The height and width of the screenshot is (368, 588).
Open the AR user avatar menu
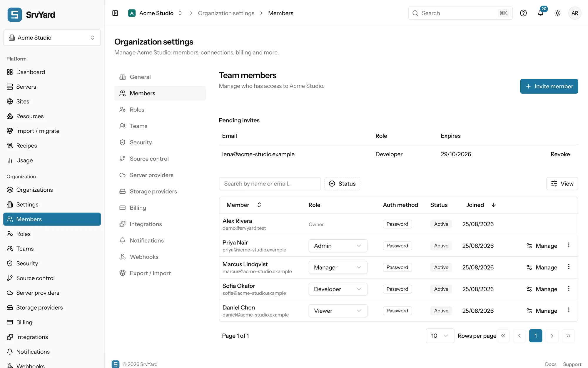tap(575, 13)
